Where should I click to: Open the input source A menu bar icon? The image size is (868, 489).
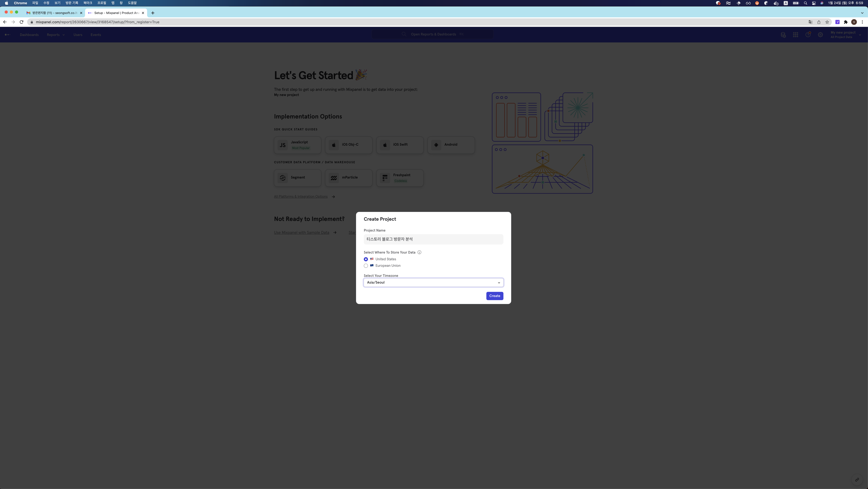coord(786,3)
